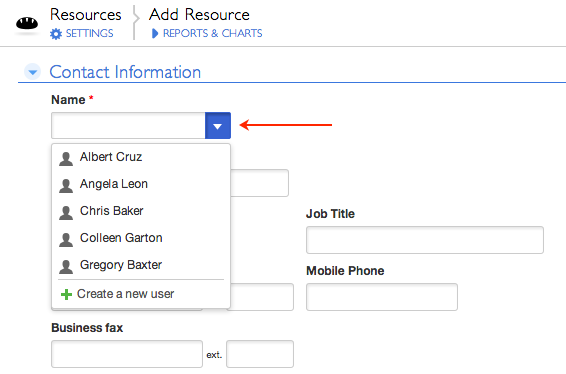Open REPORTS & CHARTS link

click(x=213, y=34)
